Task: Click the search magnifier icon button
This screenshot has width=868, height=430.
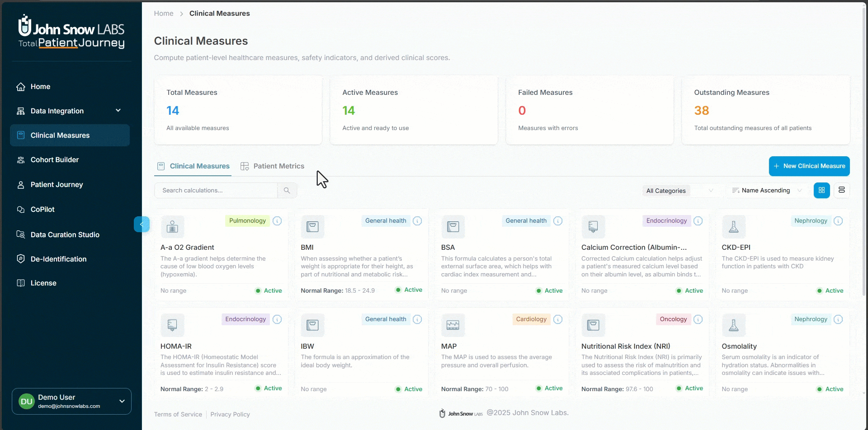Action: click(x=287, y=191)
